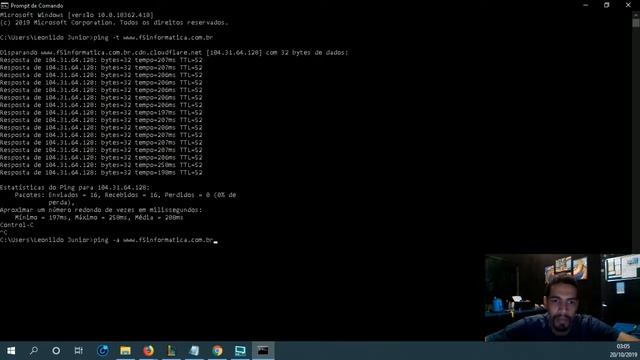Click the scrollbar up arrow
This screenshot has height=360, width=640.
click(636, 14)
